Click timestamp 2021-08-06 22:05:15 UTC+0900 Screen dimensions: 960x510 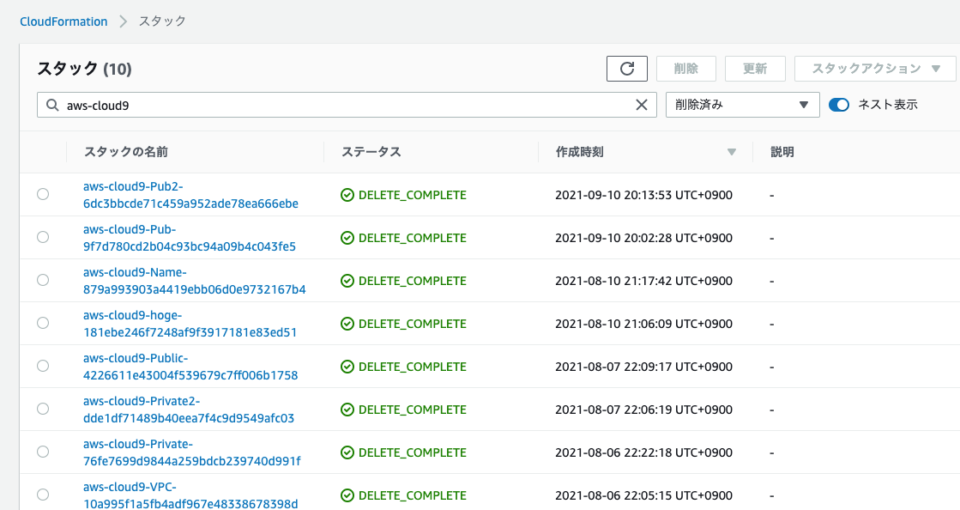[643, 495]
